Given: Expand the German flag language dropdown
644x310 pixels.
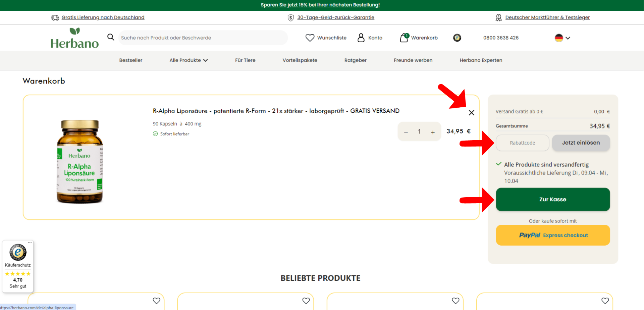Looking at the screenshot, I should coord(562,38).
